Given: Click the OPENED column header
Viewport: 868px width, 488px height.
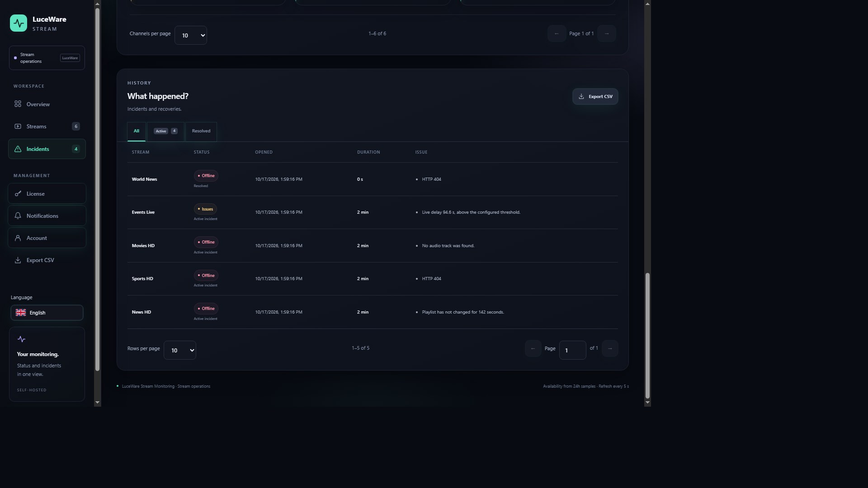Looking at the screenshot, I should click(264, 152).
